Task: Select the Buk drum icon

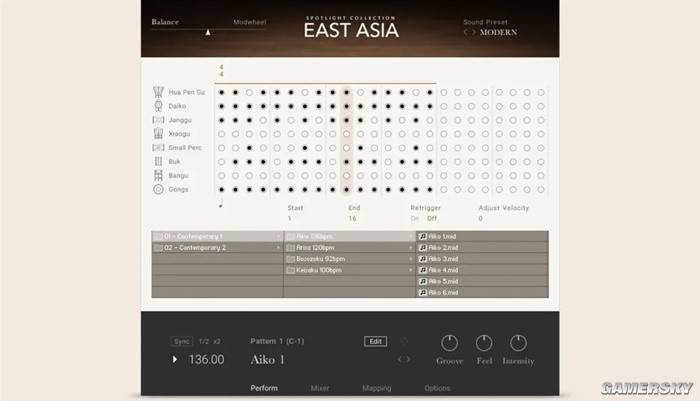Action: pos(158,161)
